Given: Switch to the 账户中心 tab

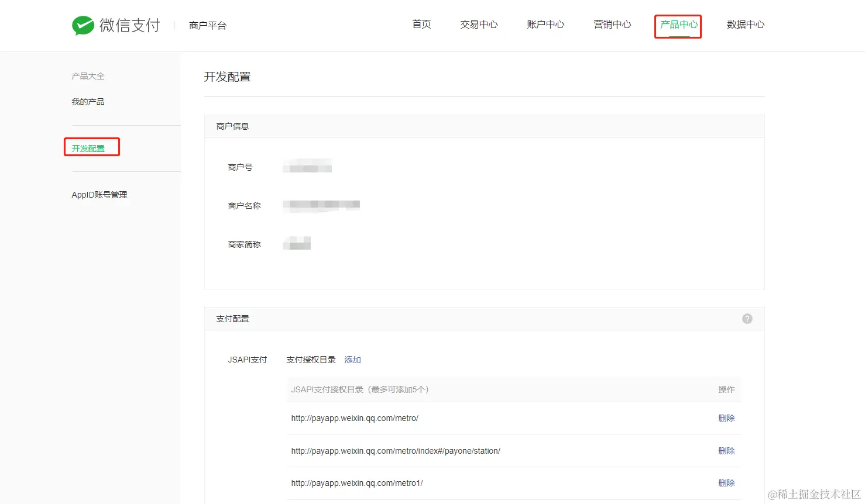Looking at the screenshot, I should click(545, 25).
